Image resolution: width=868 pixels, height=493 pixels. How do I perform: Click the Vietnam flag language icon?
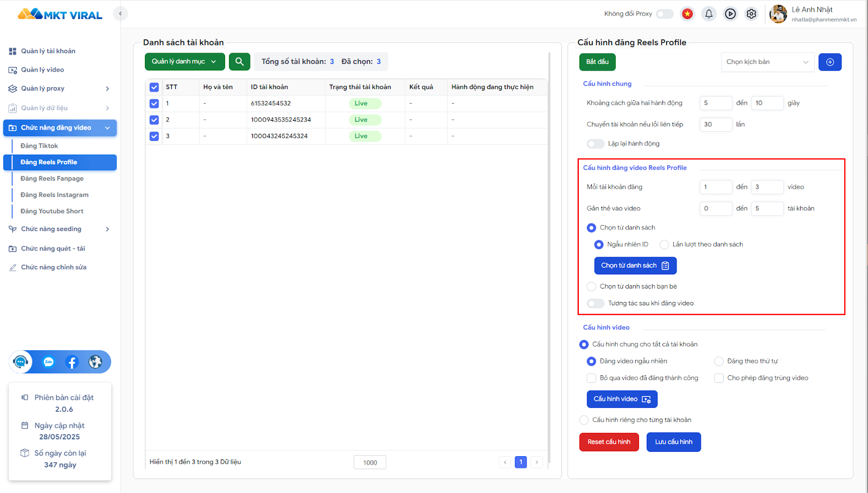coord(687,14)
